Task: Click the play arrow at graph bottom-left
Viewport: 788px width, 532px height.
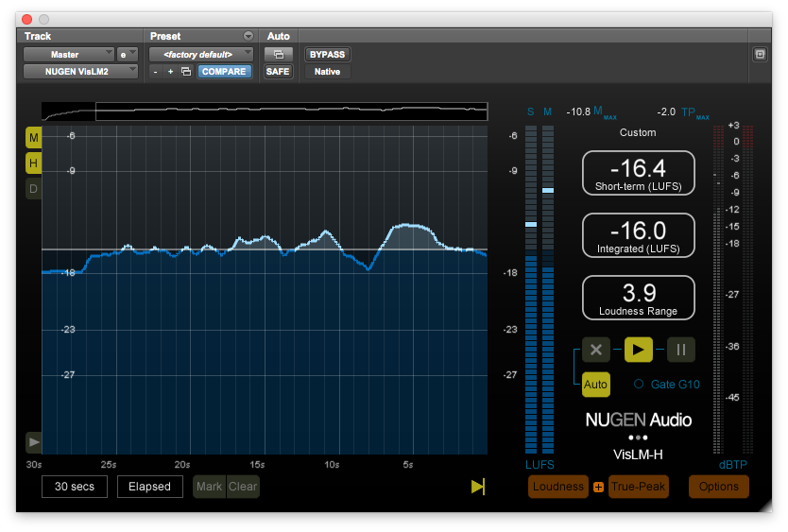Action: pyautogui.click(x=34, y=441)
